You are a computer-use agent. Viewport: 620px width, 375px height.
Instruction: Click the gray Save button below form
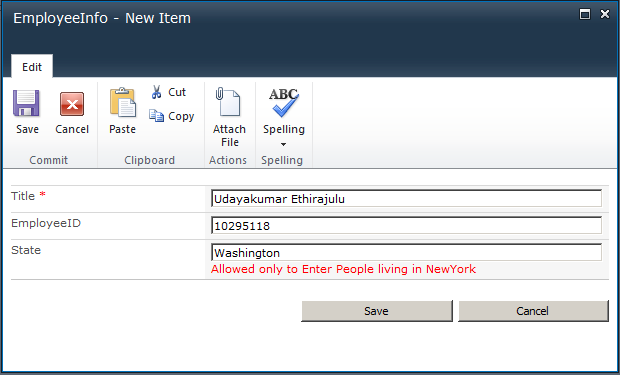[x=377, y=311]
